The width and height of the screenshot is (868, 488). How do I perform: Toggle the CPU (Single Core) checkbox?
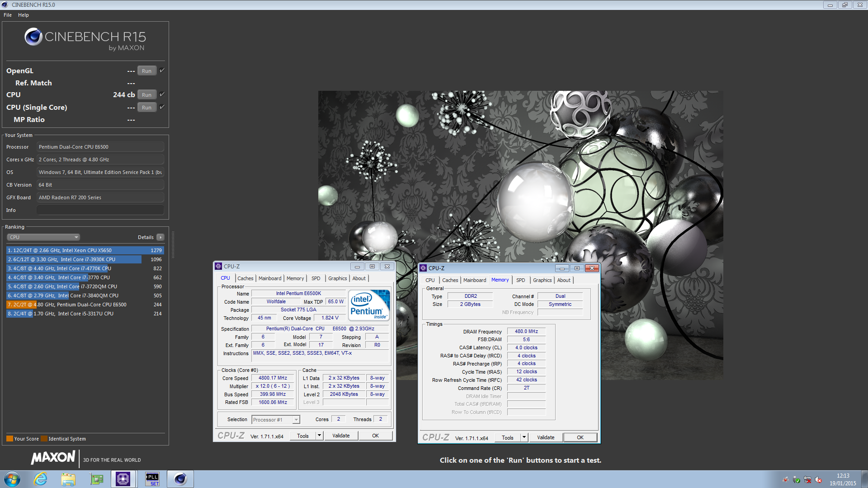(162, 107)
